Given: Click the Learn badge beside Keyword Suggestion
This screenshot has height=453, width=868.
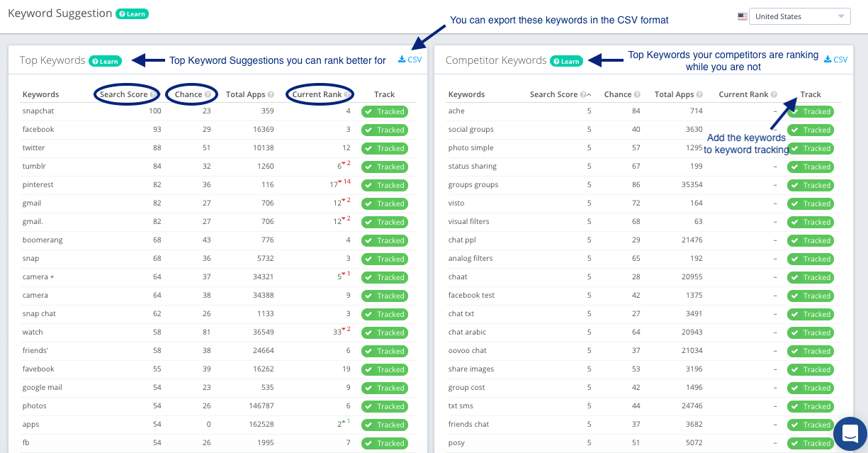Looking at the screenshot, I should click(x=132, y=13).
